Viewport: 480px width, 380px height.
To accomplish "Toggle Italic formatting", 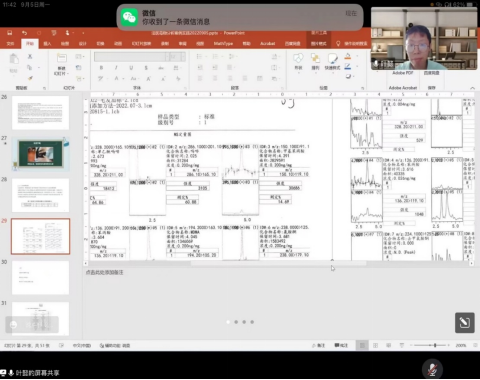I will pyautogui.click(x=116, y=68).
